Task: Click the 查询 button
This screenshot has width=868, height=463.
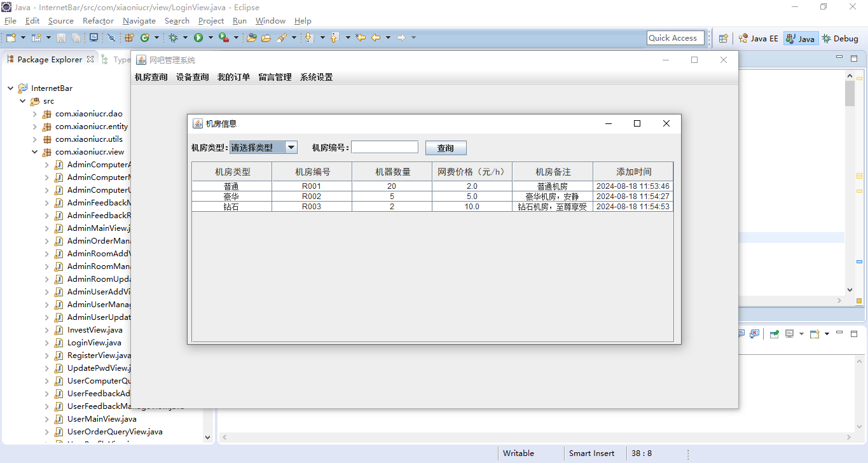Action: point(446,148)
